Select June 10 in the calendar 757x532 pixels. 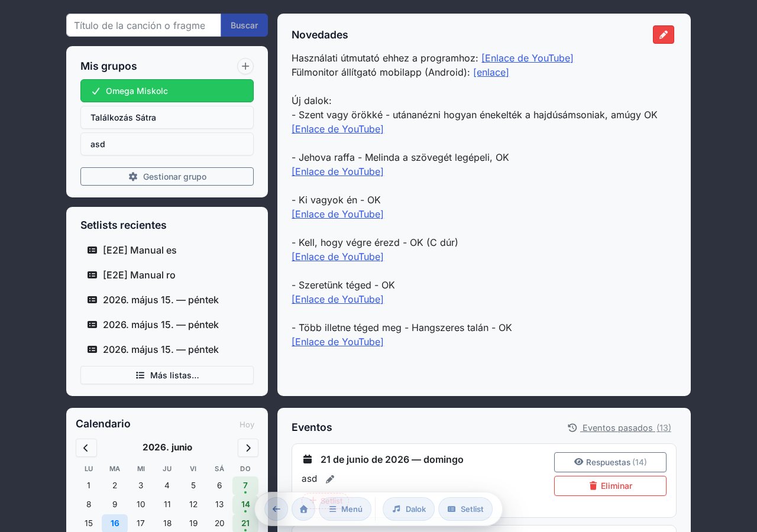(x=141, y=504)
